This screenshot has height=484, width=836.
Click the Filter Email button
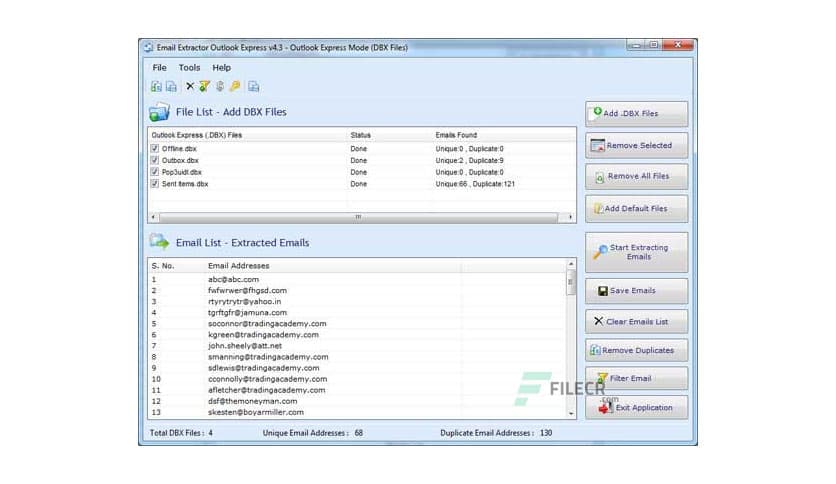[x=637, y=378]
